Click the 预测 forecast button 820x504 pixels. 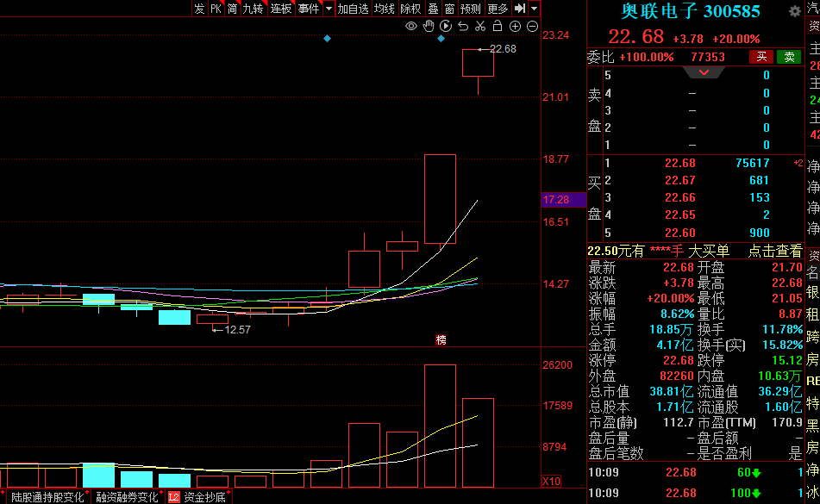click(x=471, y=9)
